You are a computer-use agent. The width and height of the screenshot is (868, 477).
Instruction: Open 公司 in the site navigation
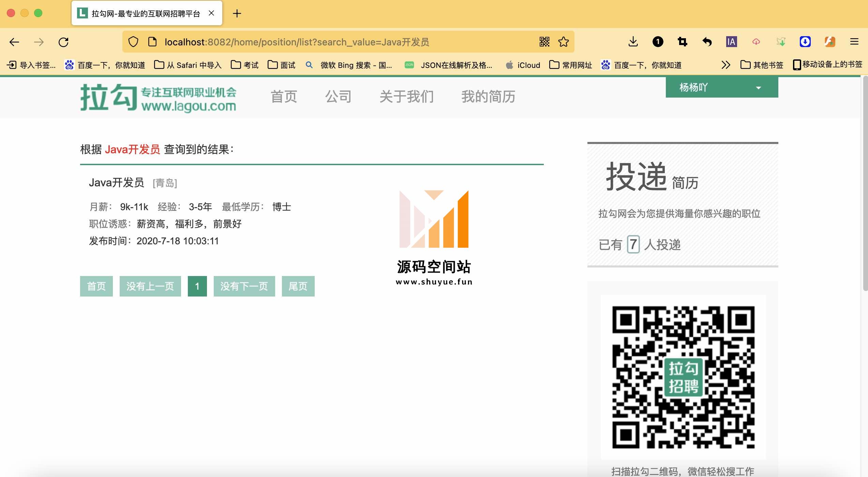(x=338, y=97)
